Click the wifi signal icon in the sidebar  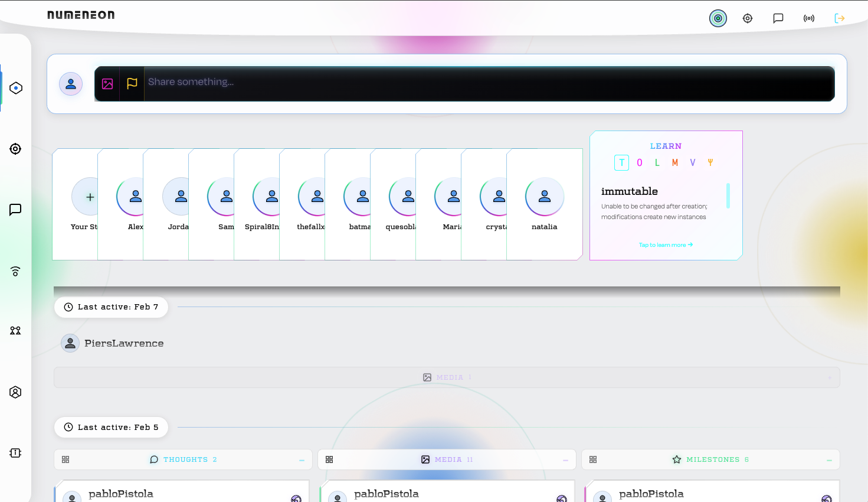[15, 271]
